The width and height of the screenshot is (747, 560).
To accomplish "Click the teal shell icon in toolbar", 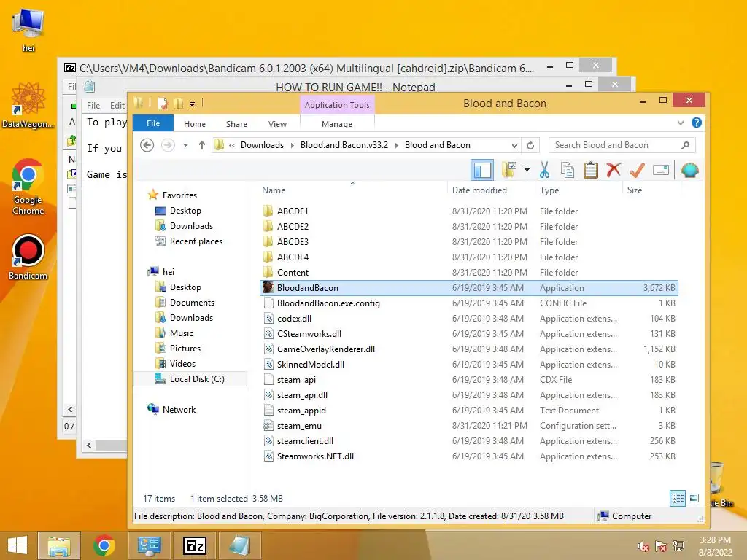I will click(x=690, y=170).
